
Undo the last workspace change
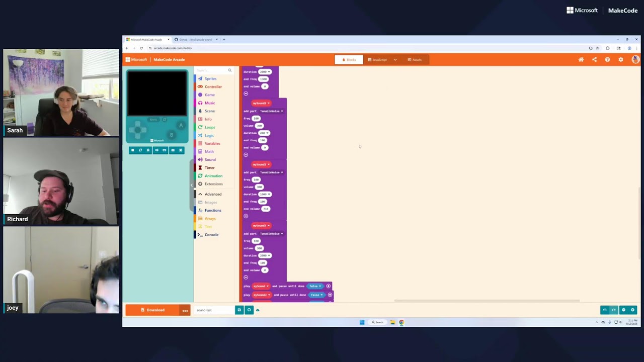(604, 310)
